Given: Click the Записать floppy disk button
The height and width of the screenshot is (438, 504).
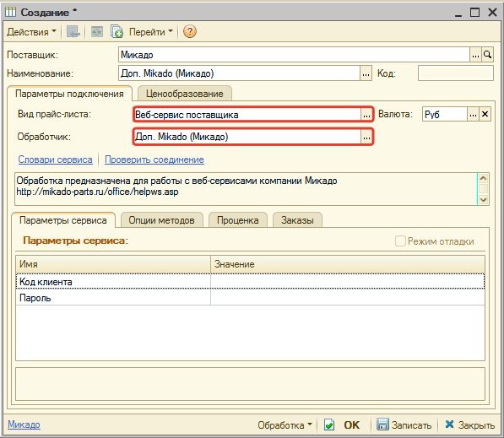Looking at the screenshot, I should tap(404, 424).
